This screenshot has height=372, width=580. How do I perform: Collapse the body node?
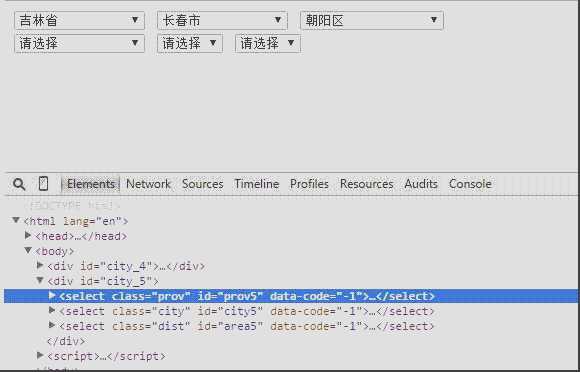[28, 251]
